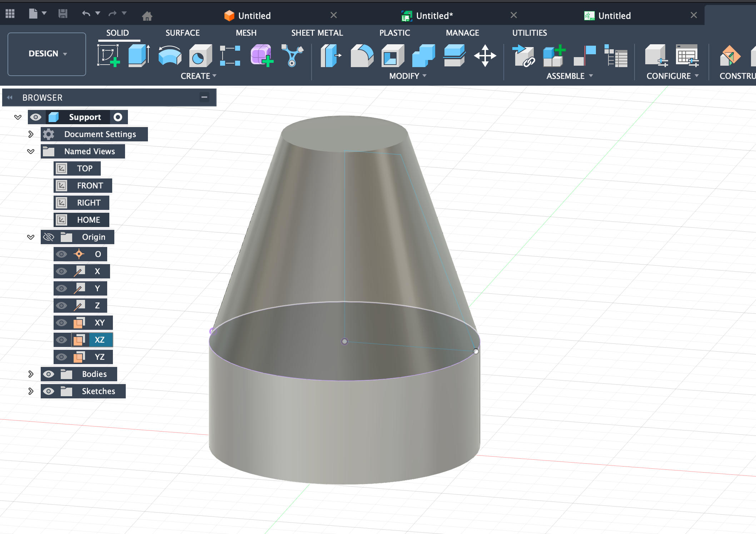756x534 pixels.
Task: Activate the Support component radio button
Action: tap(118, 117)
